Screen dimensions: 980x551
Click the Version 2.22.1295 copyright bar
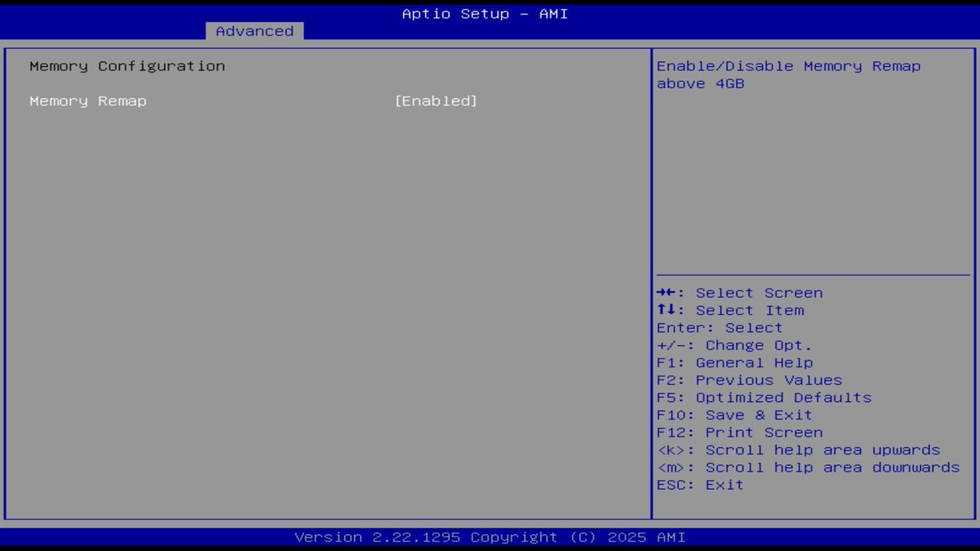(484, 536)
